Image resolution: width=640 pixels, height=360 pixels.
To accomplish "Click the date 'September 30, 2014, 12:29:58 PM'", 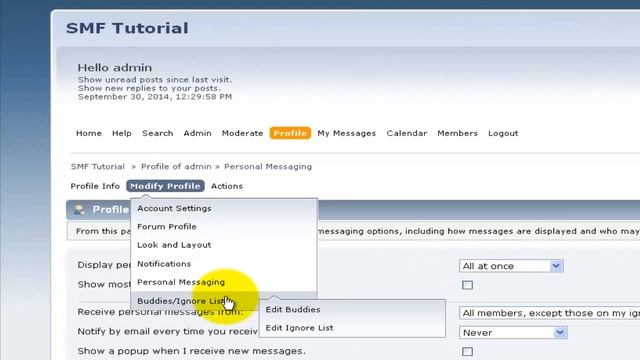I will coord(155,97).
